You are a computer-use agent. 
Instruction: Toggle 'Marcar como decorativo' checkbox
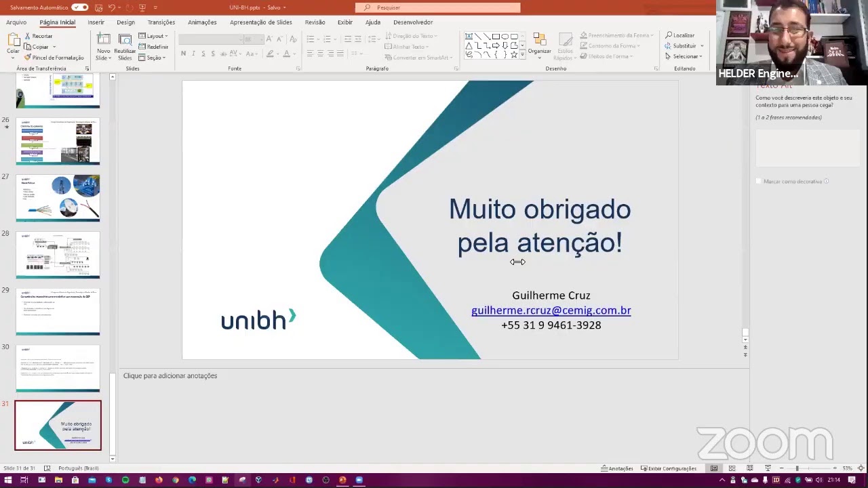(759, 182)
